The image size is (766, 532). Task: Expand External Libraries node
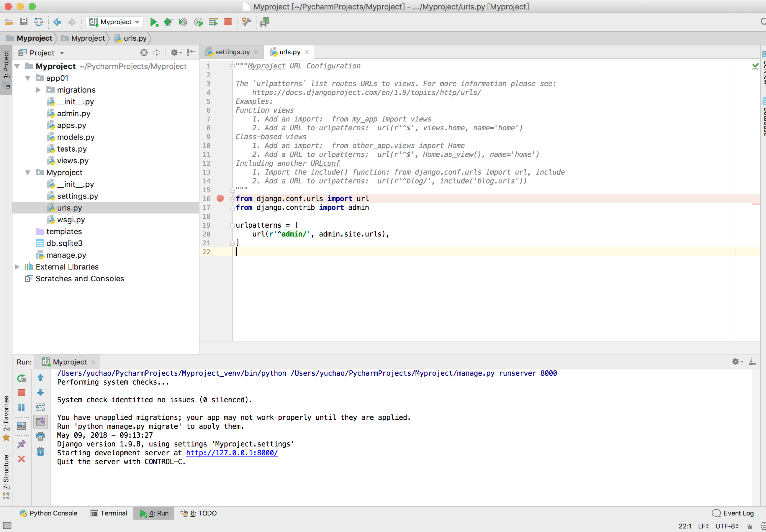point(17,267)
